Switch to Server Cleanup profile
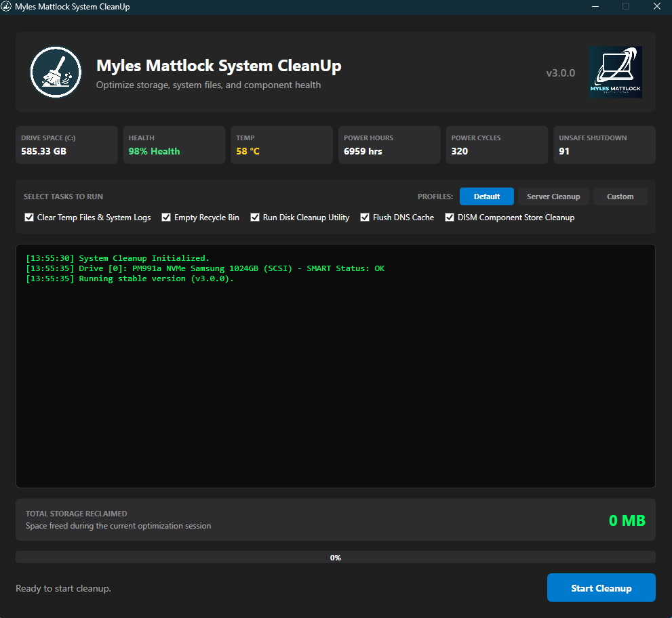 tap(553, 197)
